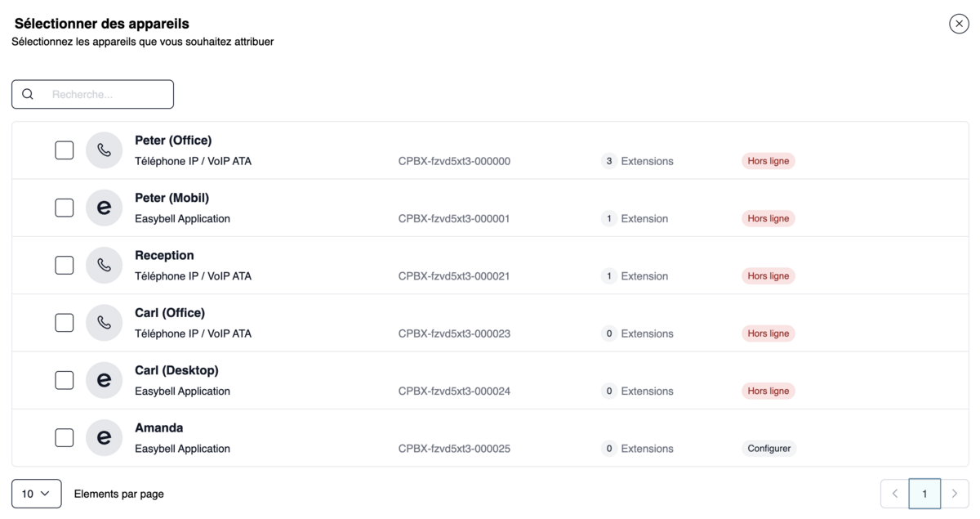This screenshot has width=980, height=519.
Task: Click the Easybell icon beside Peter (Mobil)
Action: tap(104, 208)
